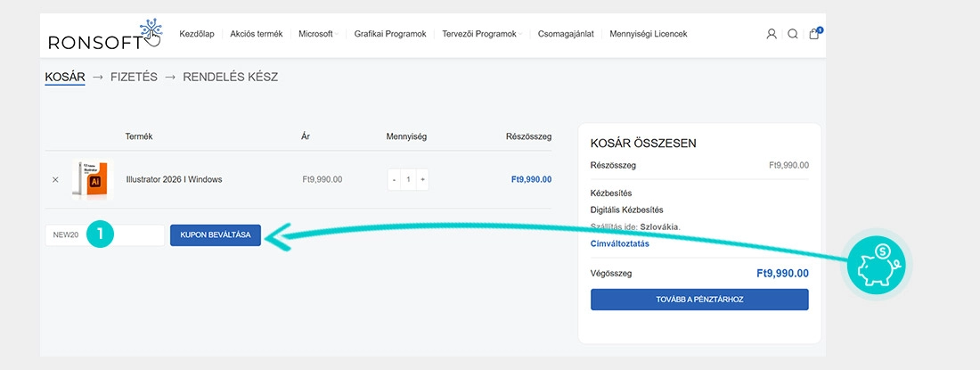Click TOVÁBB A PÉNZTÁRHOZ button

click(x=699, y=300)
